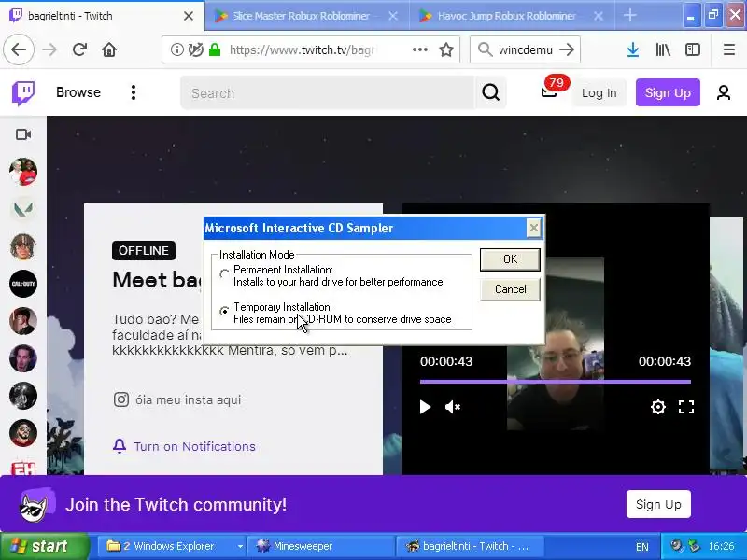This screenshot has width=747, height=560.
Task: Select Temporary Installation radio button
Action: [224, 311]
